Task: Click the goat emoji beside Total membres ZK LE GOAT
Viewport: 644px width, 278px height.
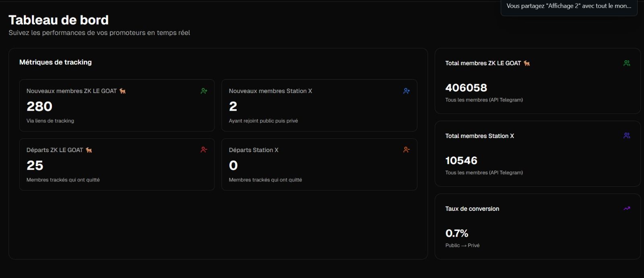Action: pyautogui.click(x=527, y=63)
